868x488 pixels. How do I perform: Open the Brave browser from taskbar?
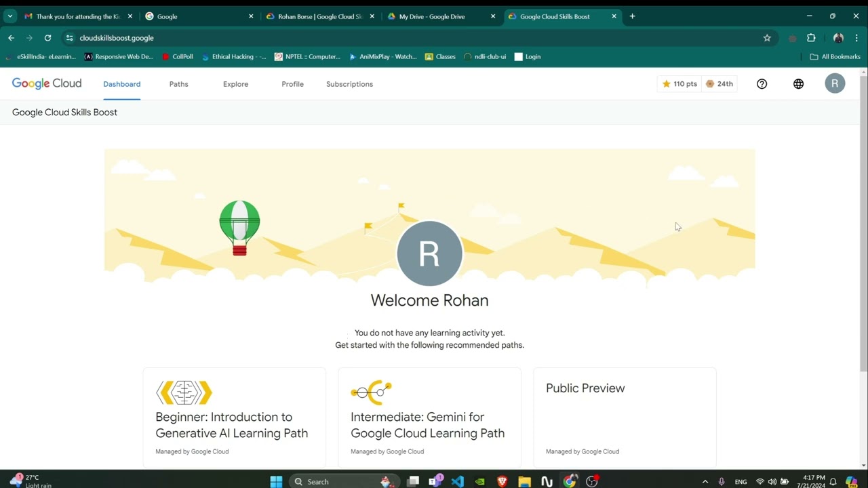(x=502, y=482)
